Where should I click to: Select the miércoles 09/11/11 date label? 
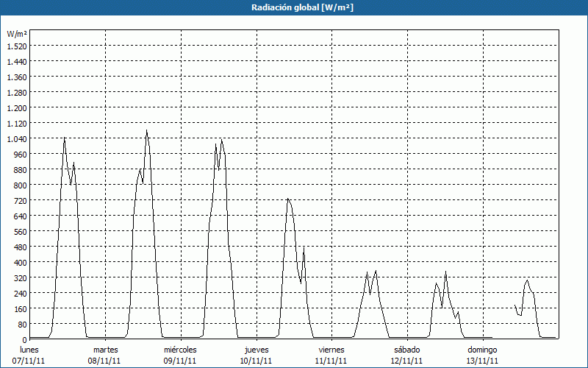tap(180, 355)
